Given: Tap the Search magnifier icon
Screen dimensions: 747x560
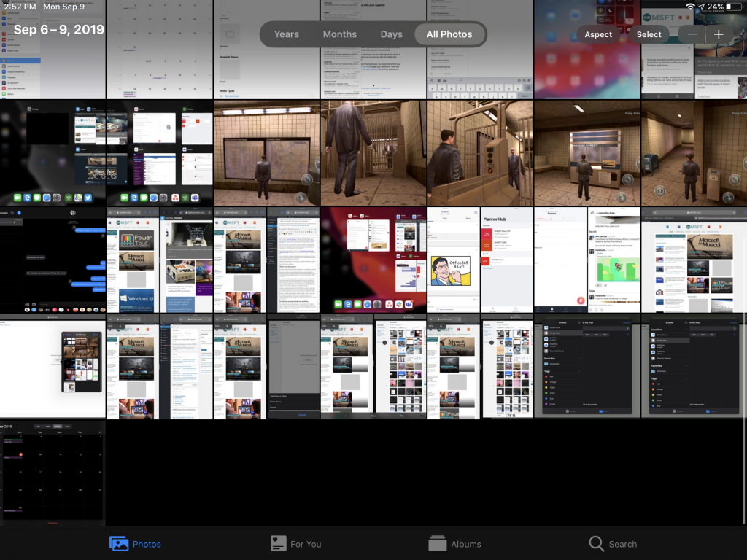Looking at the screenshot, I should (597, 544).
